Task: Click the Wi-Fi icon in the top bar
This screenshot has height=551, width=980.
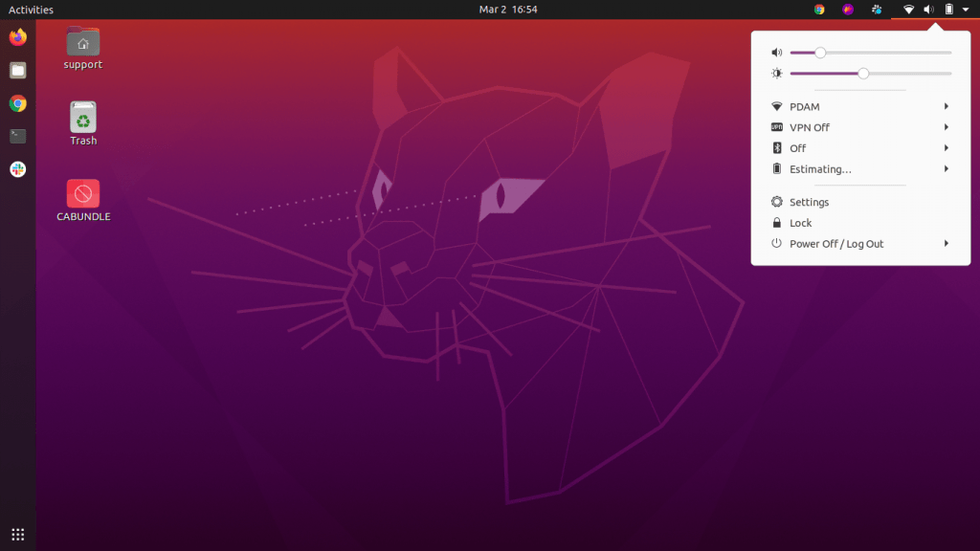Action: click(x=907, y=10)
